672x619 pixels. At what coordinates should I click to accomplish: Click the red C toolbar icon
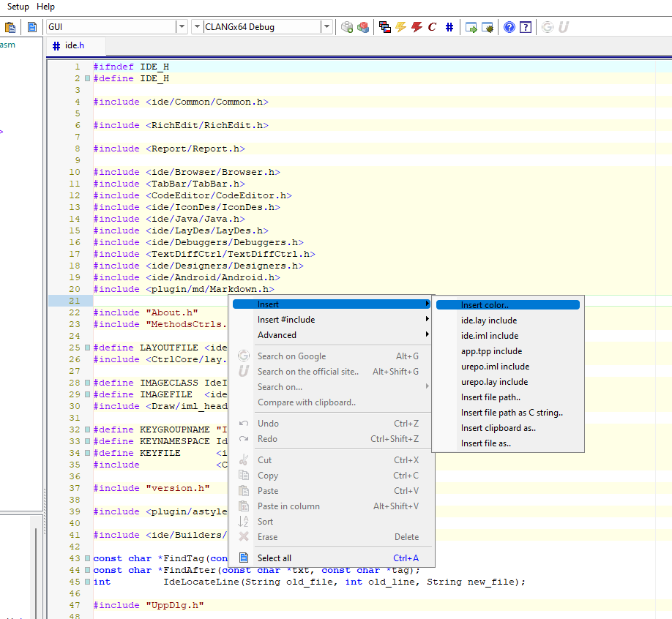pos(432,27)
